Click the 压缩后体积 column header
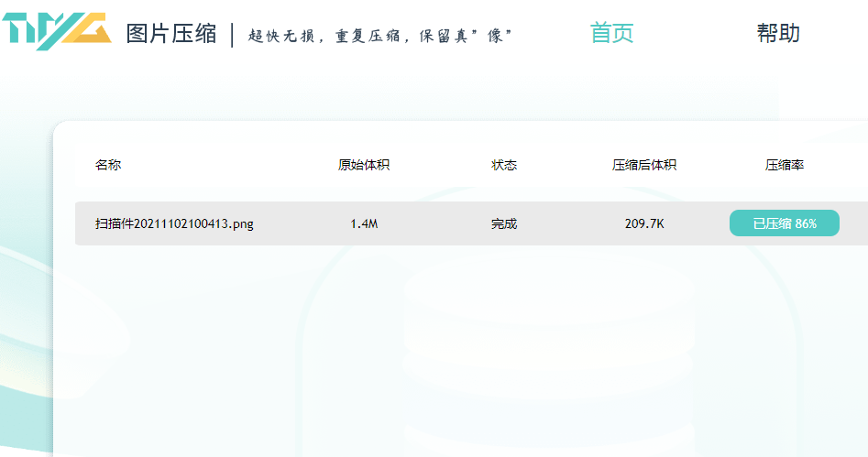This screenshot has height=457, width=868. click(644, 165)
